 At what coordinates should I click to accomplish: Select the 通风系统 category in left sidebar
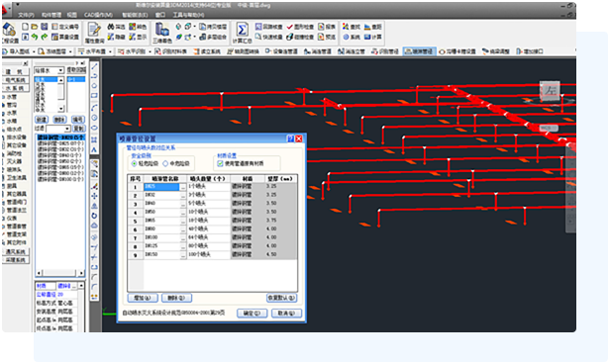[x=16, y=251]
